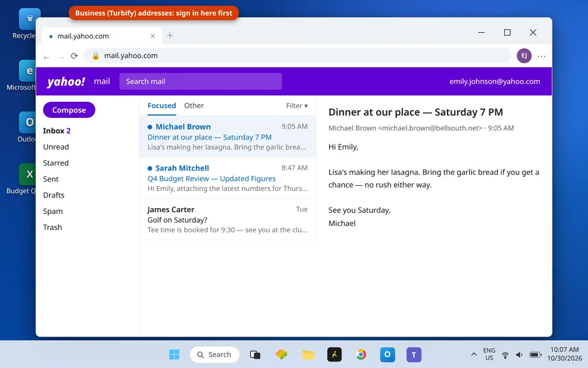This screenshot has width=588, height=368.
Task: Show Unread messages folder
Action: (56, 147)
